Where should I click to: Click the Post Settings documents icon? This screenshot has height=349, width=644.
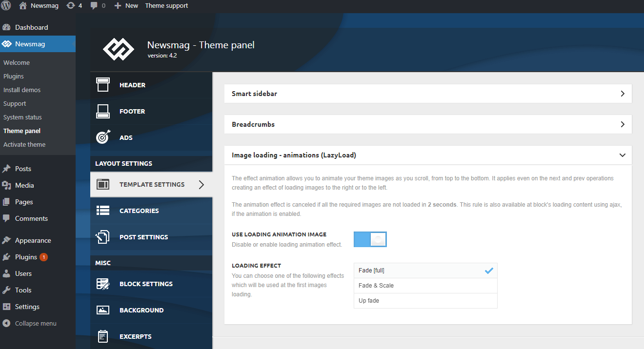[x=102, y=237]
